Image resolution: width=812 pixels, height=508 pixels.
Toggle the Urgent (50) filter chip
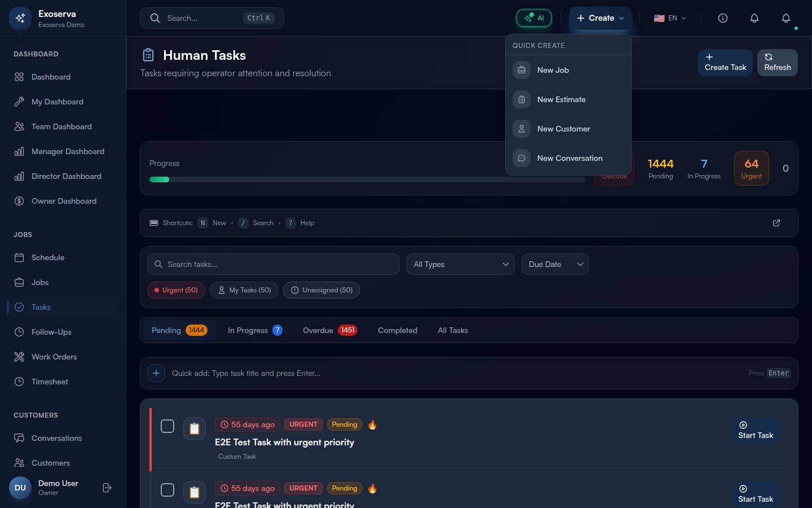pyautogui.click(x=176, y=290)
